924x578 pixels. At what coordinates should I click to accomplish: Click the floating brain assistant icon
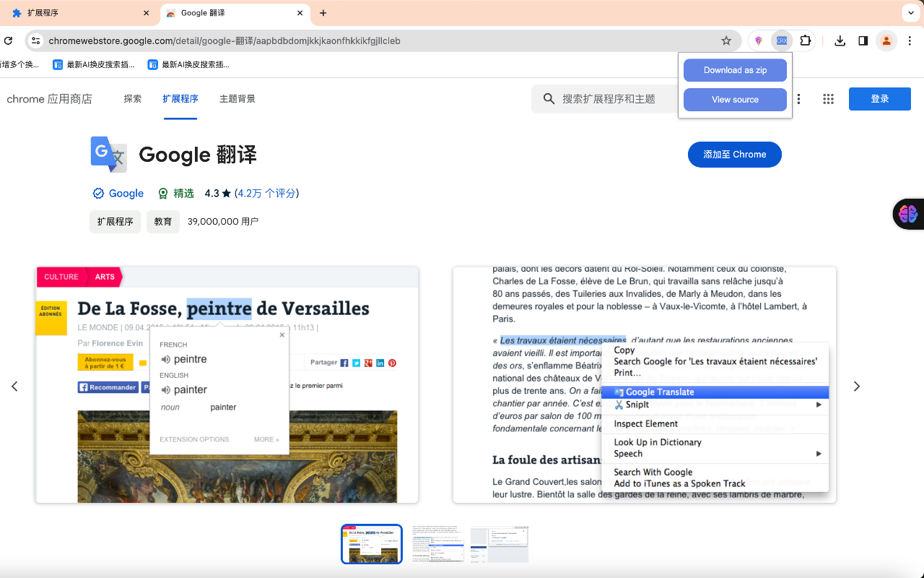[908, 214]
